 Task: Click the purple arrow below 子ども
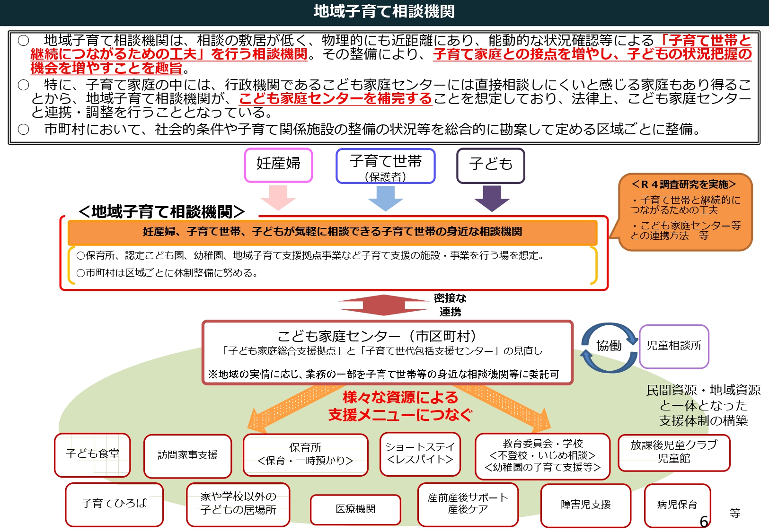[492, 198]
